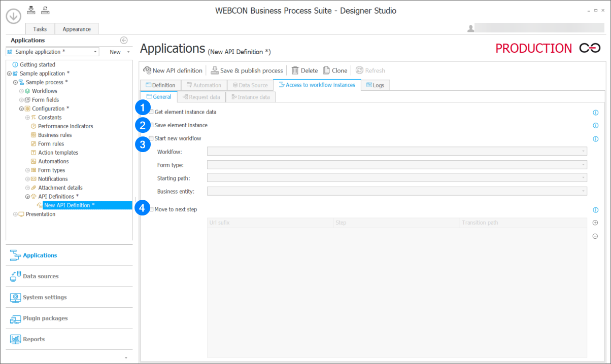This screenshot has height=364, width=611.
Task: Select the General sub-tab
Action: coord(159,97)
